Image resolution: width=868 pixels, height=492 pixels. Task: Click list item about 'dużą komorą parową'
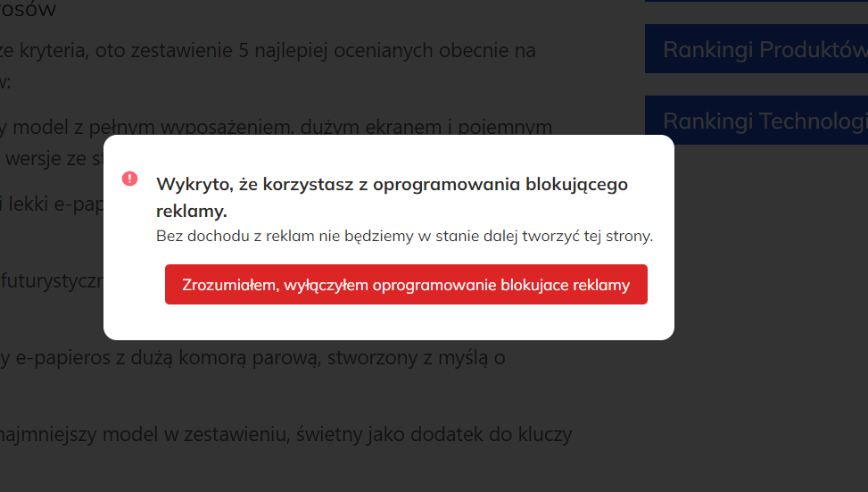pyautogui.click(x=250, y=358)
